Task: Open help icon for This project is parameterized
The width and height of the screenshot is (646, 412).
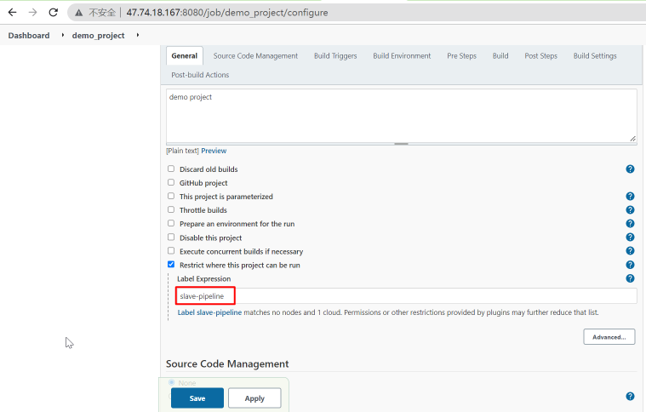Action: 630,196
